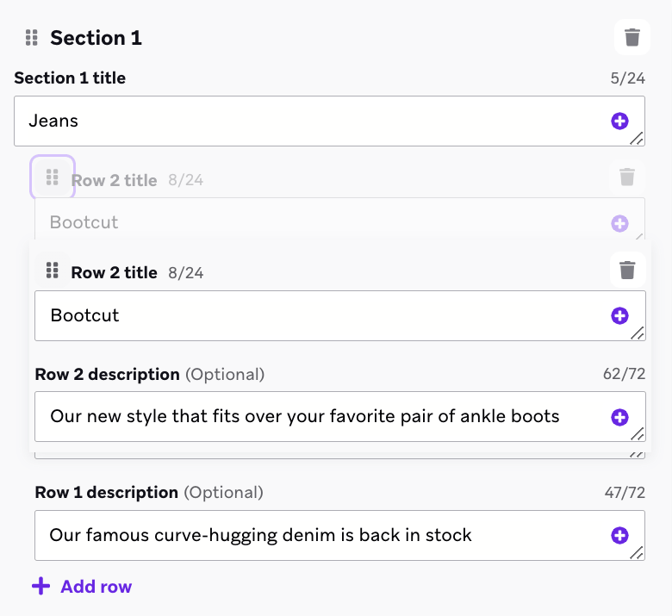This screenshot has height=616, width=672.
Task: Click the plus icon in Row 1 description
Action: pyautogui.click(x=619, y=536)
